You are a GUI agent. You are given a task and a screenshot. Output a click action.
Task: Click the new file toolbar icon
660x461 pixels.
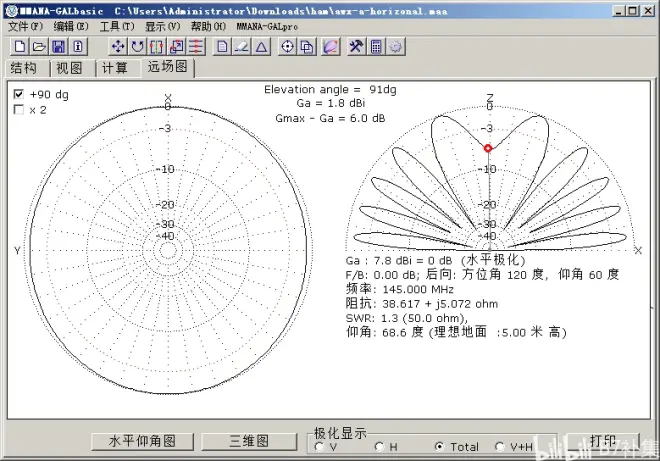20,47
